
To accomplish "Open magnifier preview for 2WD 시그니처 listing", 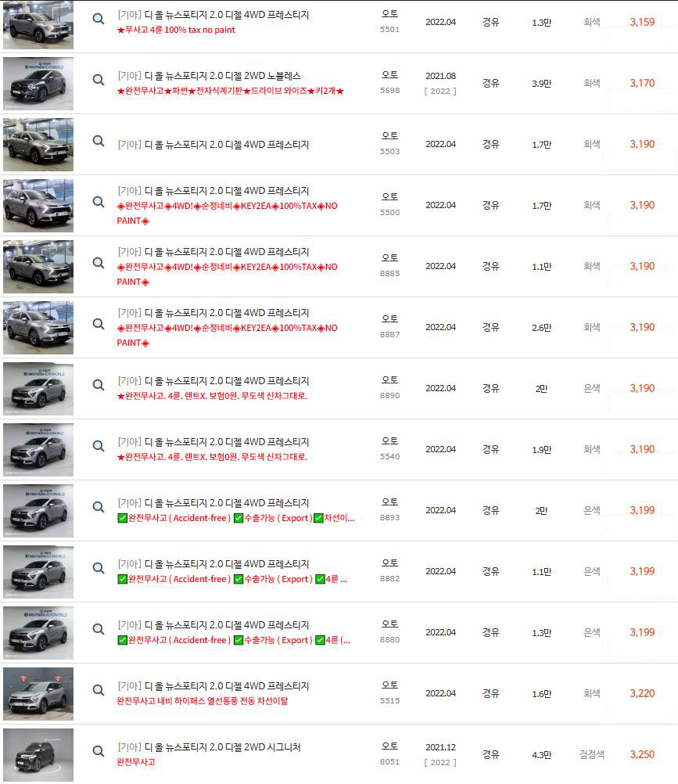I will pos(99,751).
